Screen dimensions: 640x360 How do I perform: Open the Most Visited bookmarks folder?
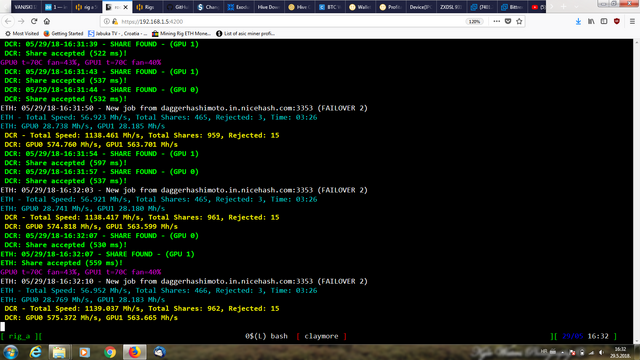(x=22, y=33)
